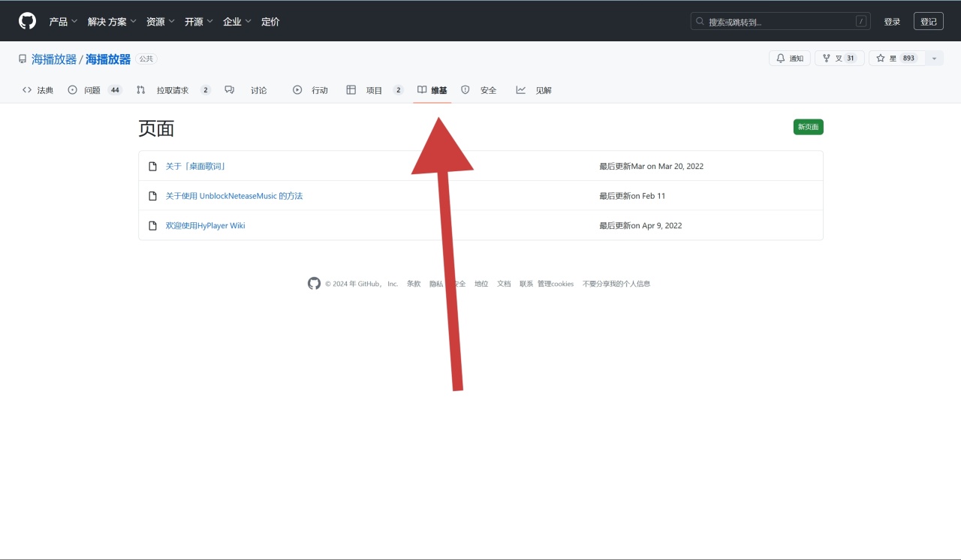Open 关于使用 UnblockNeteaseMusic 的方法 page
Image resolution: width=961 pixels, height=560 pixels.
234,196
